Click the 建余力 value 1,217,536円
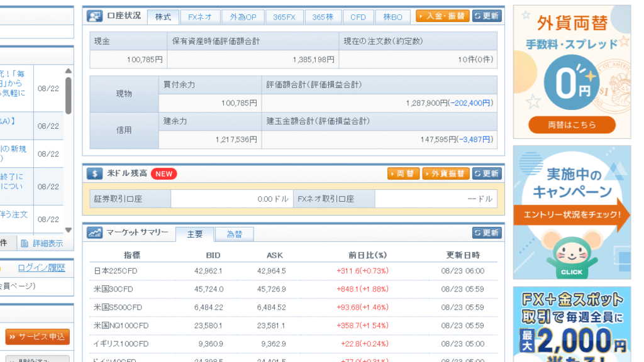 click(x=236, y=140)
